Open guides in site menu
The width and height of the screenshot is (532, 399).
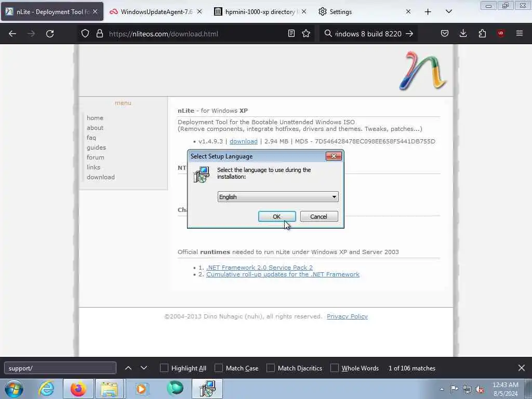(96, 147)
